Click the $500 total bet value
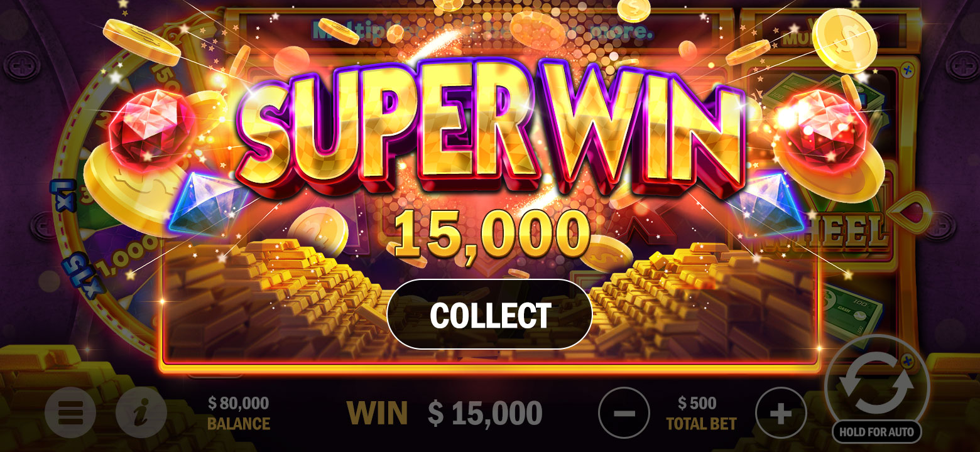Screen dimensions: 980x452 [697, 403]
